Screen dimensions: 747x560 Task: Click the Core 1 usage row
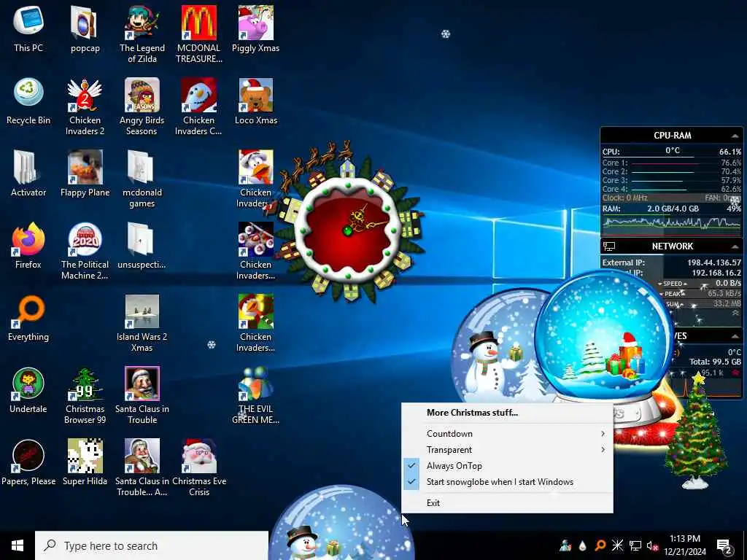tap(672, 163)
